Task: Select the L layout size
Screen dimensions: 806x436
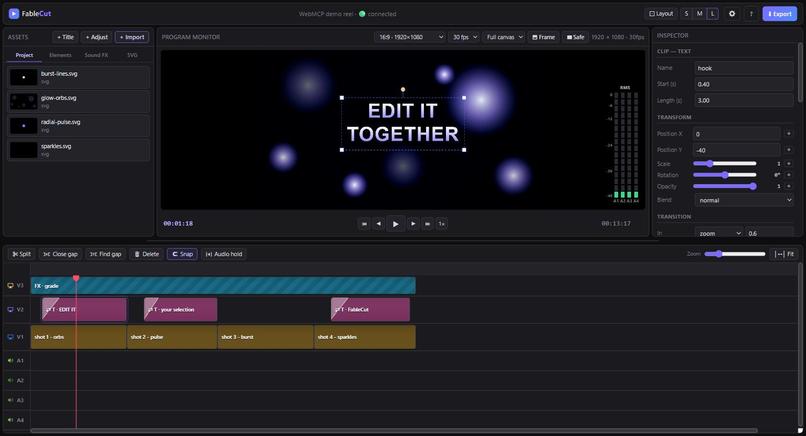Action: coord(712,14)
